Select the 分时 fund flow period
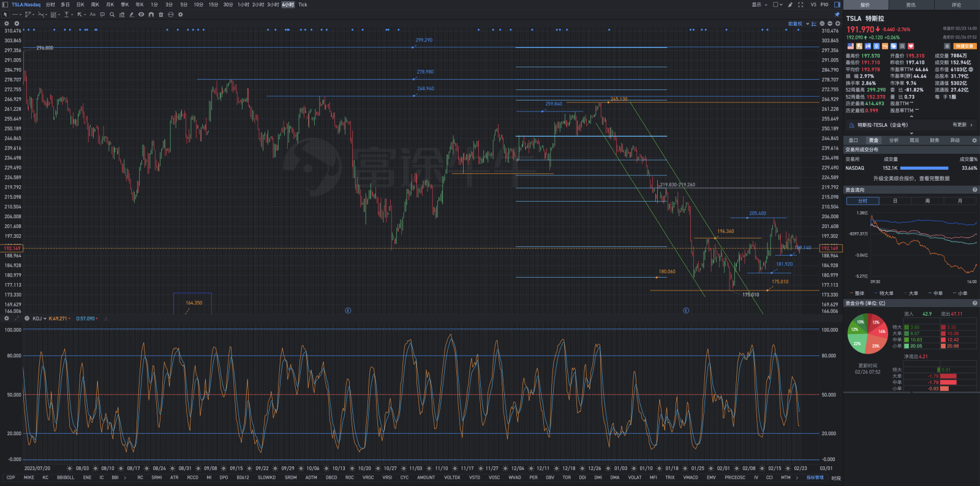This screenshot has width=980, height=486. click(x=863, y=201)
